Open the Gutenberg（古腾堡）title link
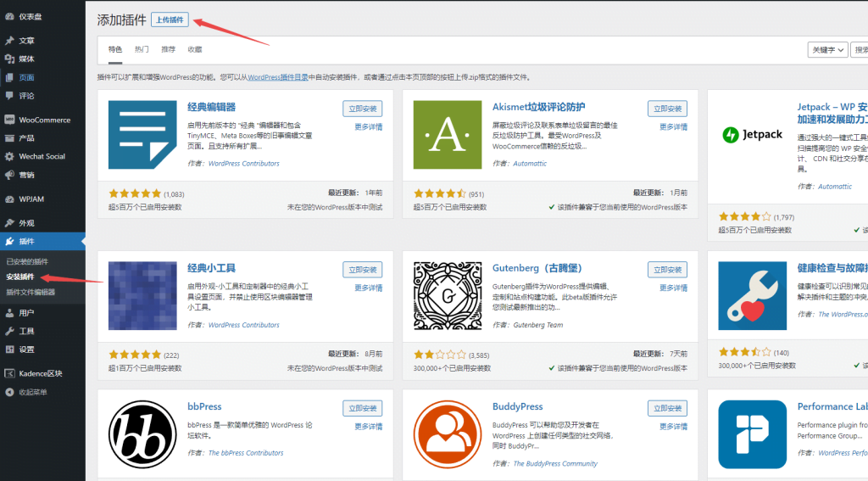 537,268
